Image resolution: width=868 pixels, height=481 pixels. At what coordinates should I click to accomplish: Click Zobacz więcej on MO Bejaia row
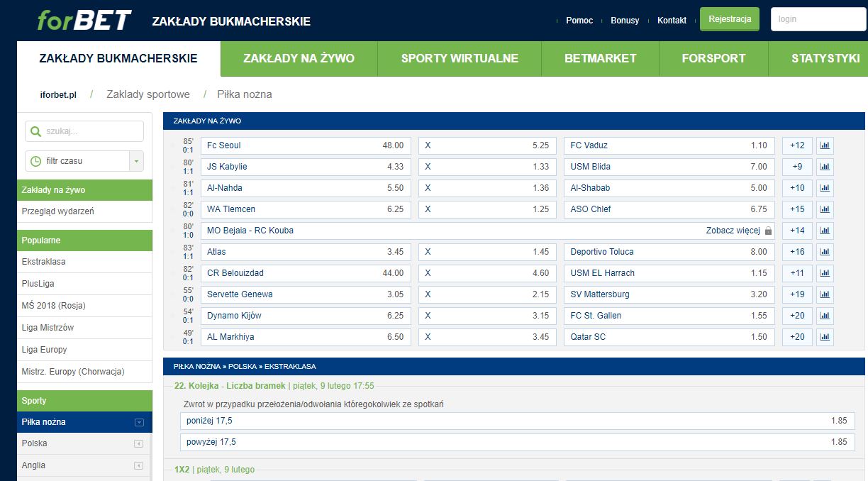click(733, 231)
